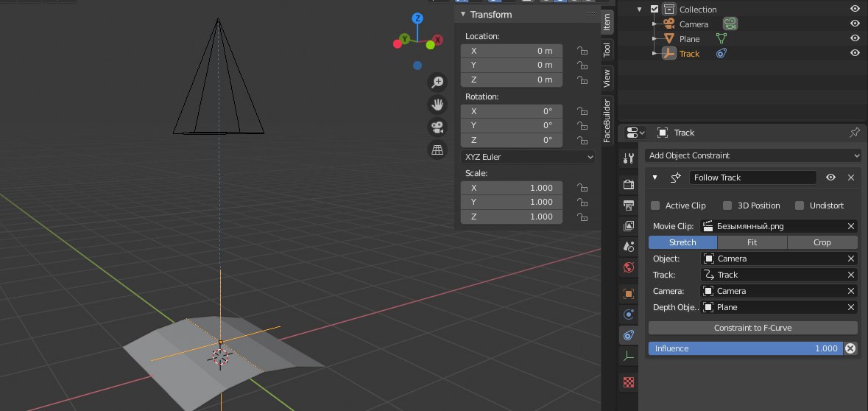Screen dimensions: 868x411
Task: Open the Render properties tab
Action: click(628, 184)
